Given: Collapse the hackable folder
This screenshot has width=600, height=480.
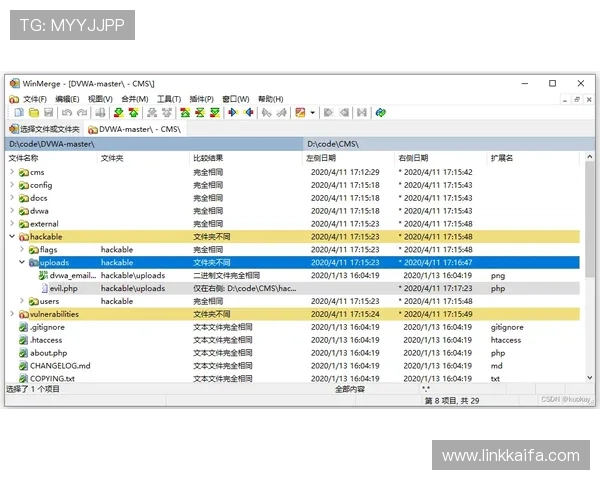Looking at the screenshot, I should 12,237.
